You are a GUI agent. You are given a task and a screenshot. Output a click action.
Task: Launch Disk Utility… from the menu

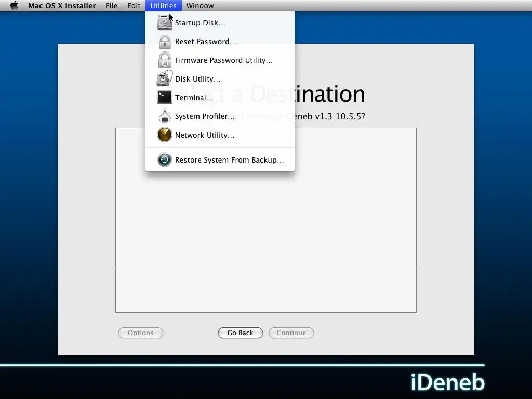click(220, 79)
